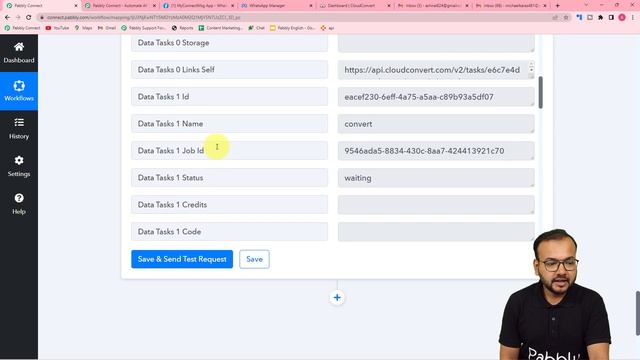The width and height of the screenshot is (640, 360).
Task: Open a new browser tab
Action: point(558,6)
